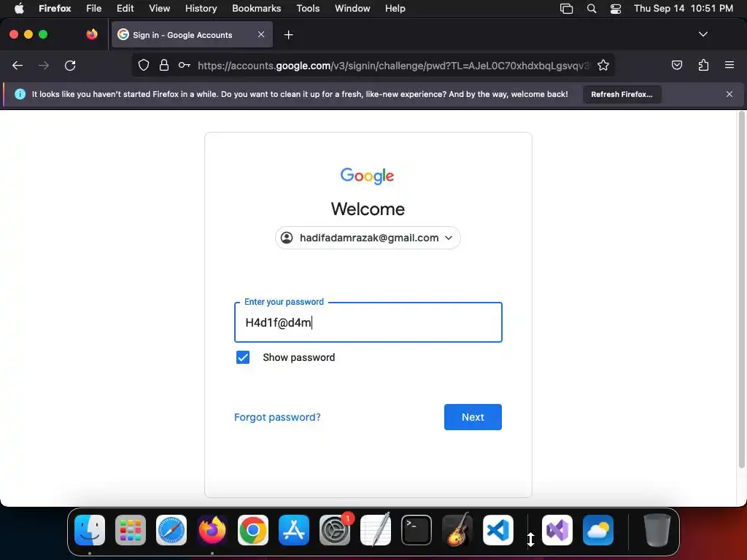747x560 pixels.
Task: Open Spotlight search in menu bar
Action: (x=591, y=9)
